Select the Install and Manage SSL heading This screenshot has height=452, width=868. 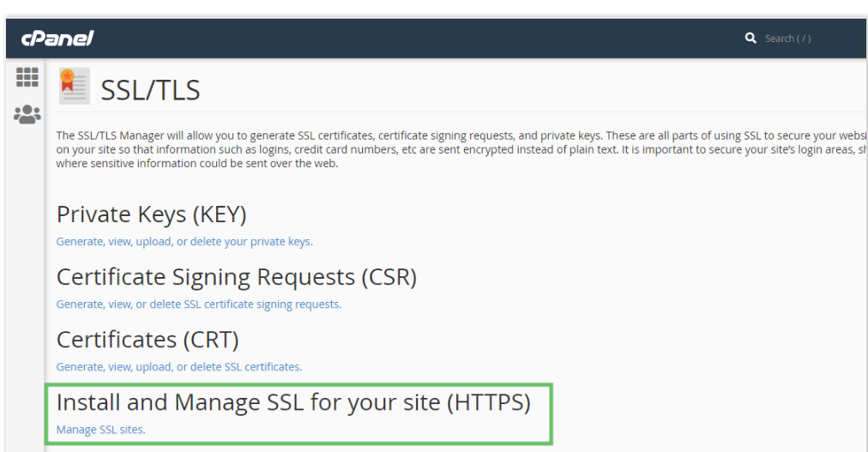[x=293, y=401]
